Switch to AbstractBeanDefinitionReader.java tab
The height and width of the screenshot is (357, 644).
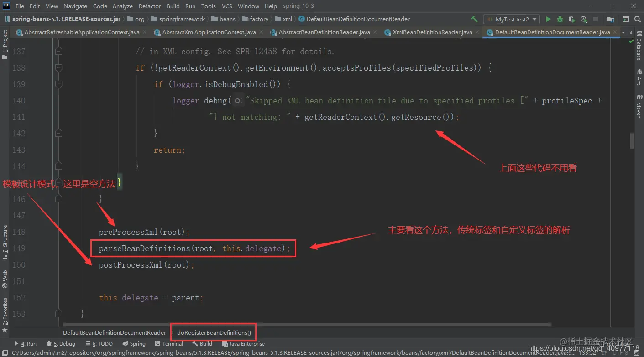click(324, 32)
